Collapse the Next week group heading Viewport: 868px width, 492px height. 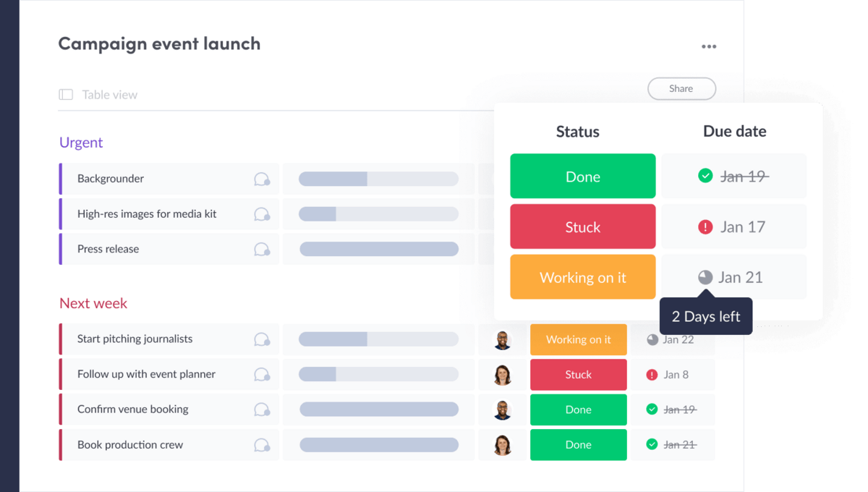click(93, 303)
